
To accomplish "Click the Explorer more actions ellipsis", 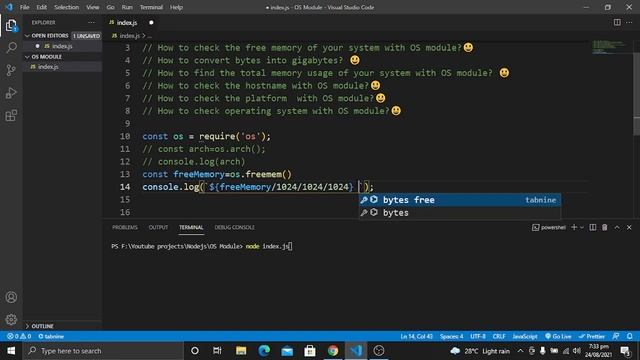I will coord(91,22).
